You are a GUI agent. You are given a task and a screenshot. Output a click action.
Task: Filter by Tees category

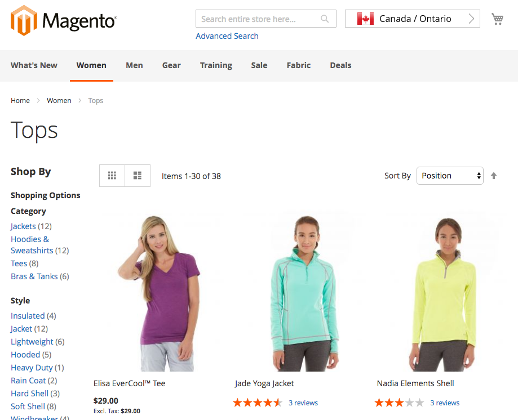[x=19, y=263]
